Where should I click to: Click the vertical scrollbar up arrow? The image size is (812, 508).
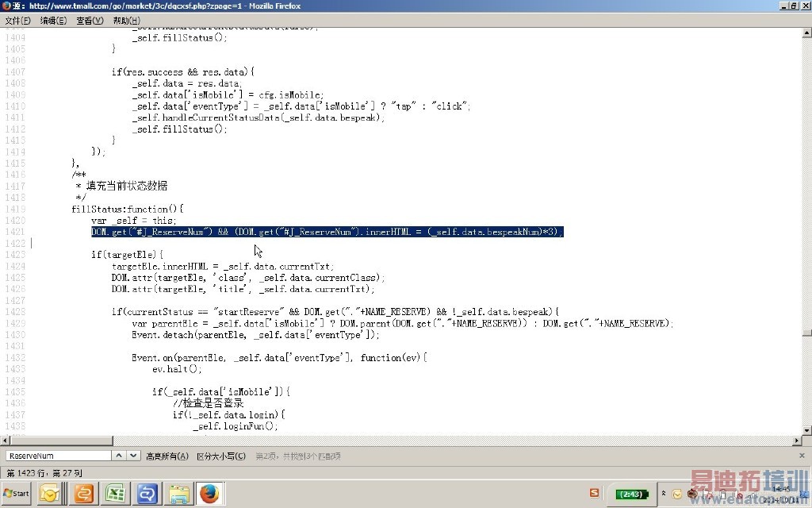coord(806,33)
